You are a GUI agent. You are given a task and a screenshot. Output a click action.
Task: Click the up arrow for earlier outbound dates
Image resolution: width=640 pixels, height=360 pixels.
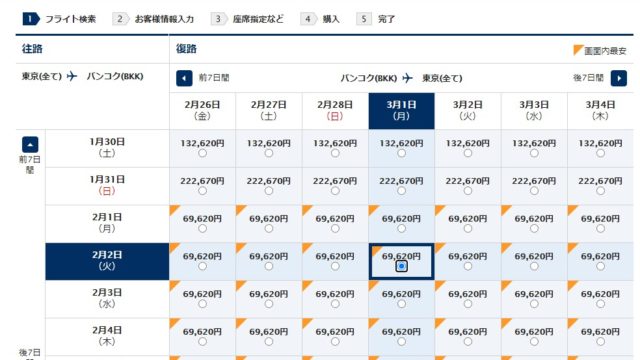(x=30, y=144)
